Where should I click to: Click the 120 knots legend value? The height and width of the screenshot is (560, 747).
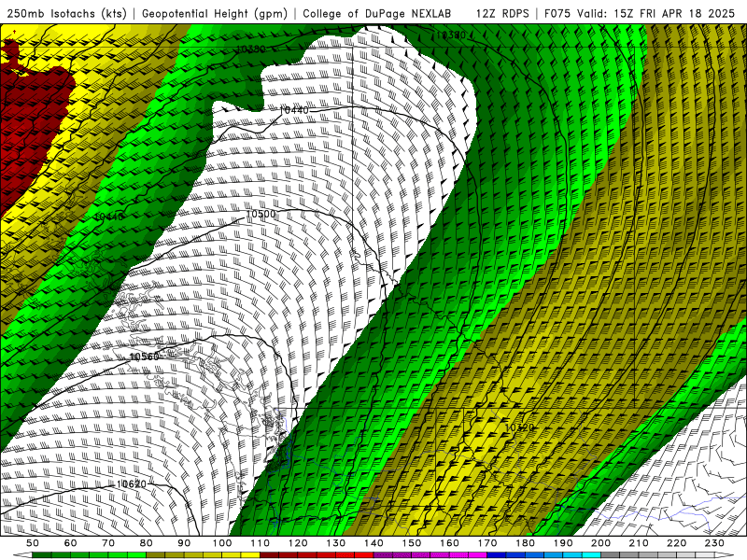[298, 543]
